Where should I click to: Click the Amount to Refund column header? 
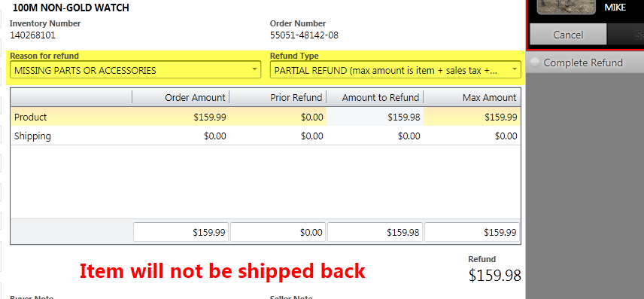click(375, 97)
